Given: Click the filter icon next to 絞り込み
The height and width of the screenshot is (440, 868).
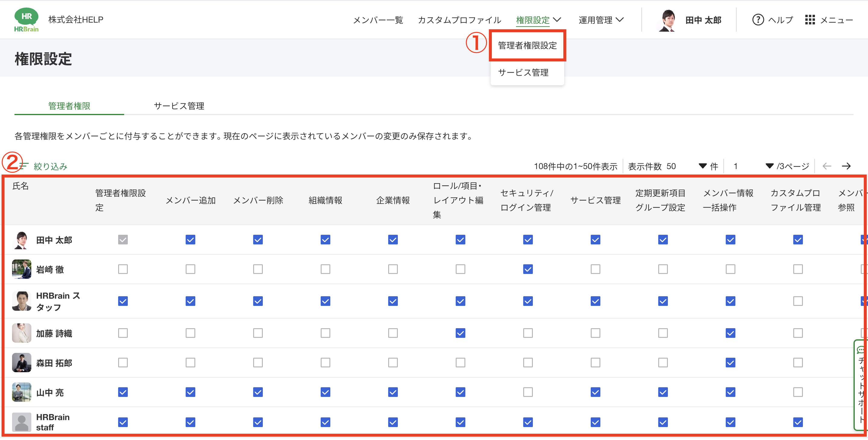Looking at the screenshot, I should pyautogui.click(x=24, y=166).
